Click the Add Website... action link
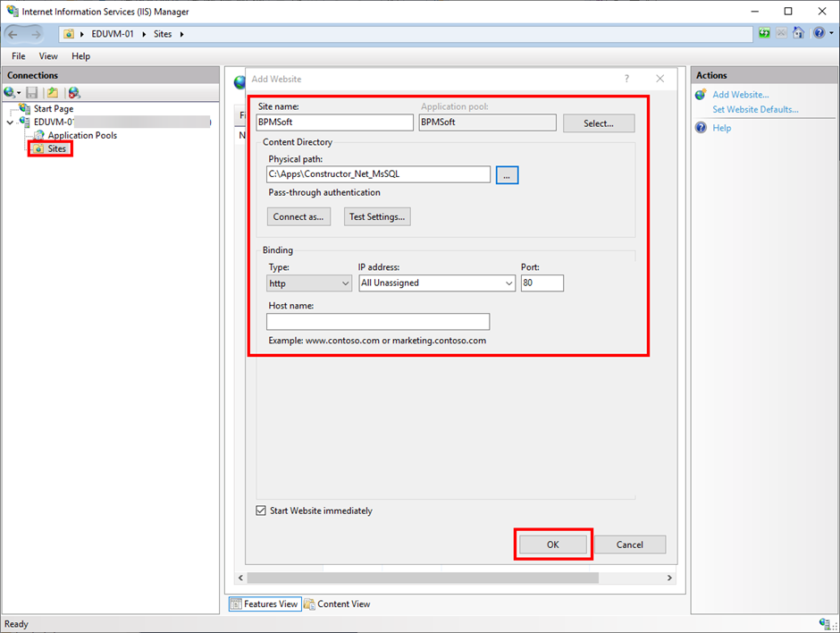The image size is (840, 633). tap(740, 95)
